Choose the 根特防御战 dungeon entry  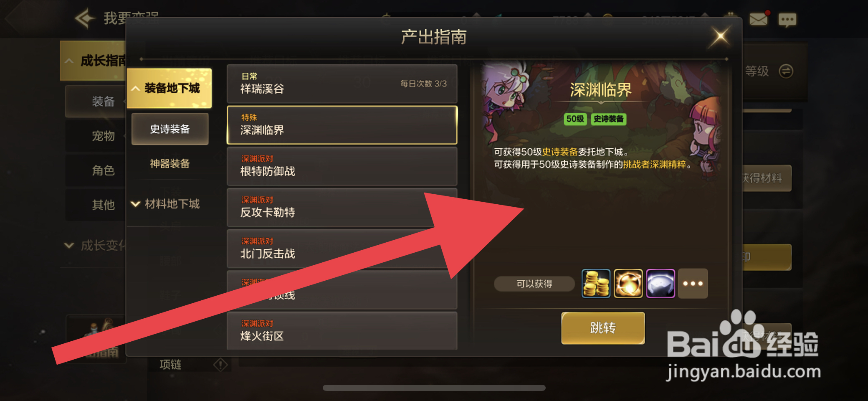click(342, 166)
